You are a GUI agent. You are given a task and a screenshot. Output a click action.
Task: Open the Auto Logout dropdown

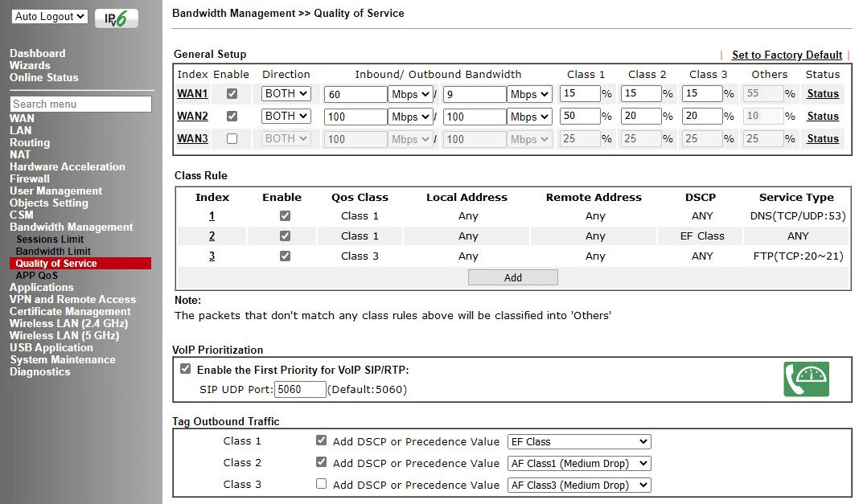(x=50, y=16)
